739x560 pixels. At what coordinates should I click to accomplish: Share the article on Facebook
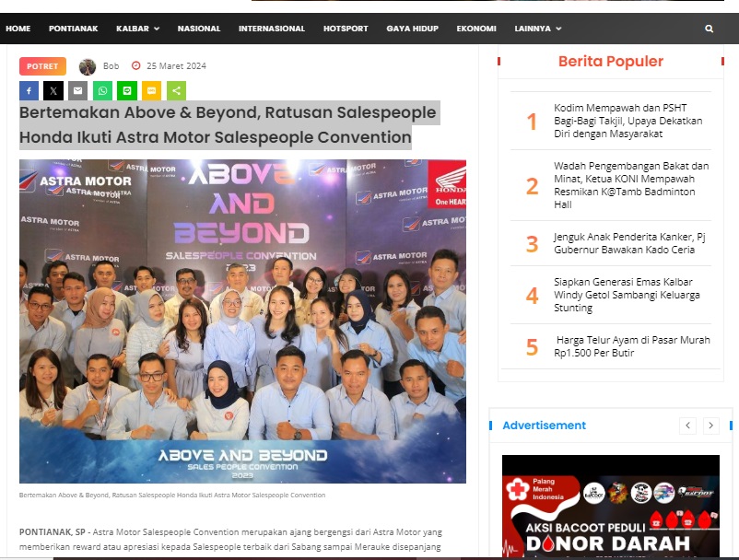[29, 91]
